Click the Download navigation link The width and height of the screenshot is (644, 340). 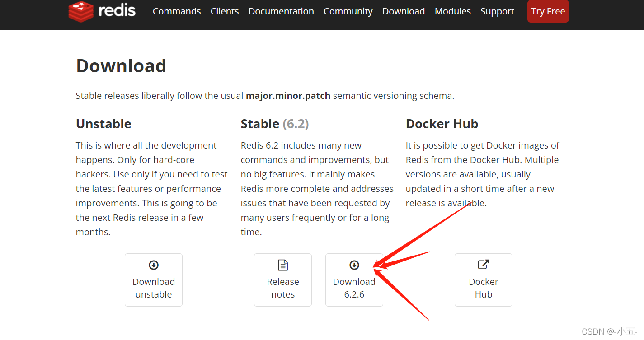403,11
